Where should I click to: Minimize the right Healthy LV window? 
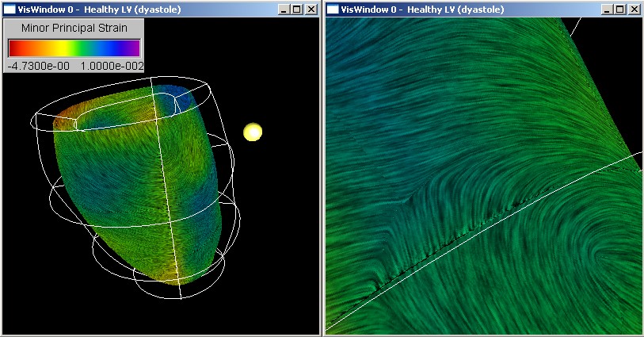tap(606, 9)
